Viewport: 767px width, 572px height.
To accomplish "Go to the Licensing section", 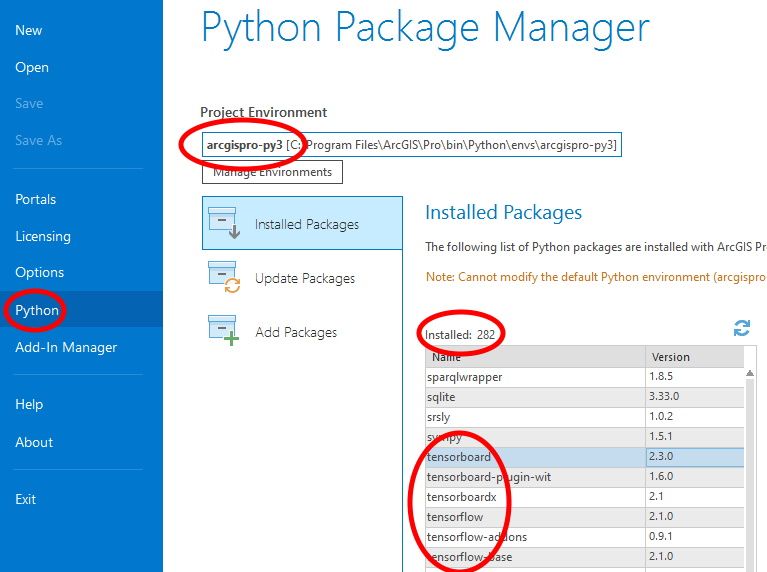I will (43, 236).
